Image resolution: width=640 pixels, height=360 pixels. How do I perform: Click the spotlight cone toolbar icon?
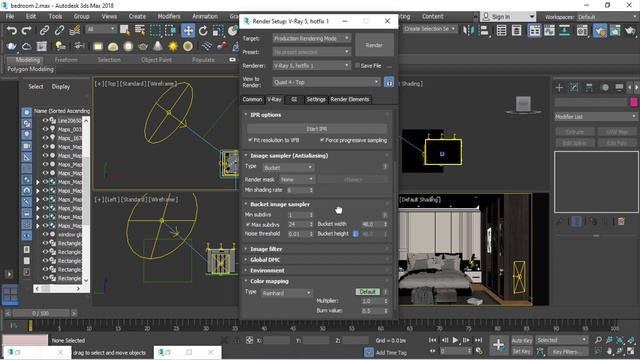pyautogui.click(x=158, y=47)
